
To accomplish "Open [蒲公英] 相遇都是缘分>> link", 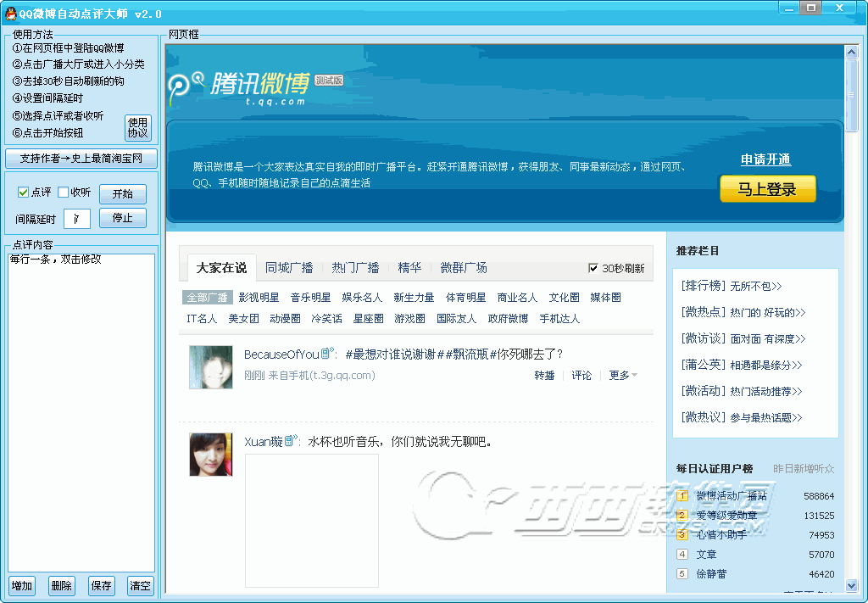I will pos(741,365).
